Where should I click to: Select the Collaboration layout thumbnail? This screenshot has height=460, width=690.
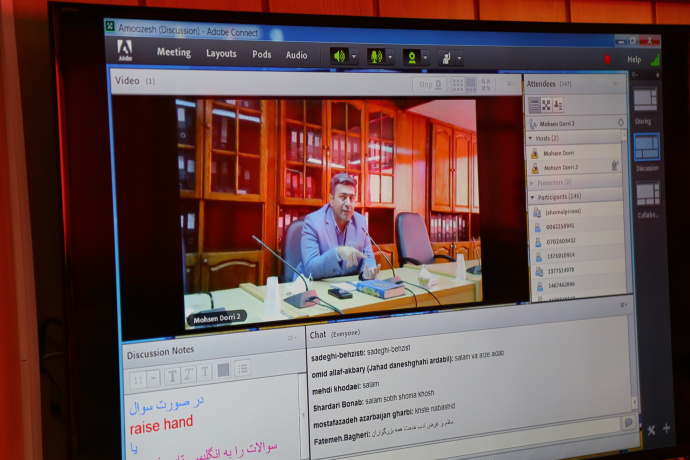(x=647, y=193)
